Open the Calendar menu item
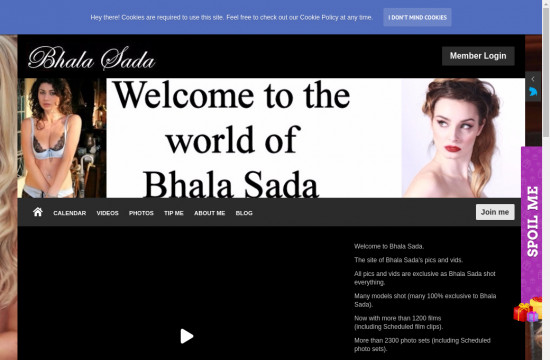Image resolution: width=550 pixels, height=360 pixels. click(69, 213)
